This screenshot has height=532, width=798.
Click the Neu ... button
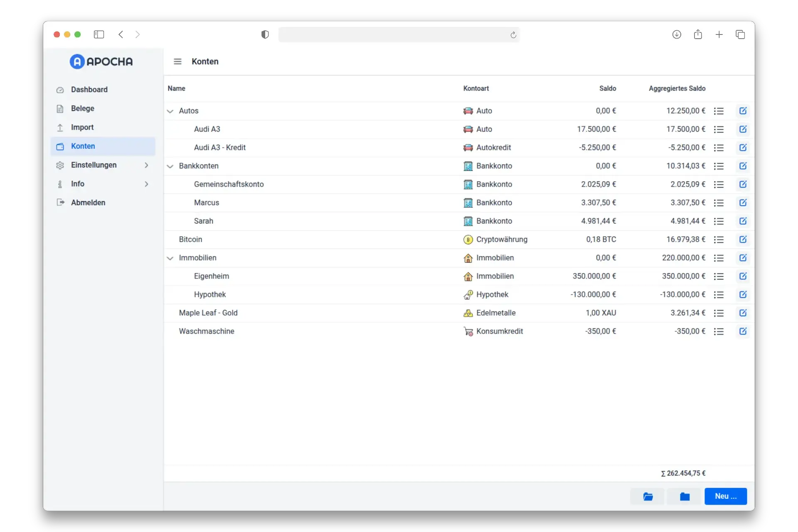tap(725, 496)
